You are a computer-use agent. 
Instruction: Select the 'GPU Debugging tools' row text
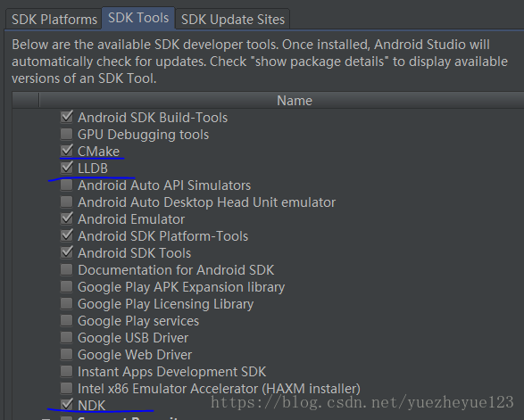[144, 135]
